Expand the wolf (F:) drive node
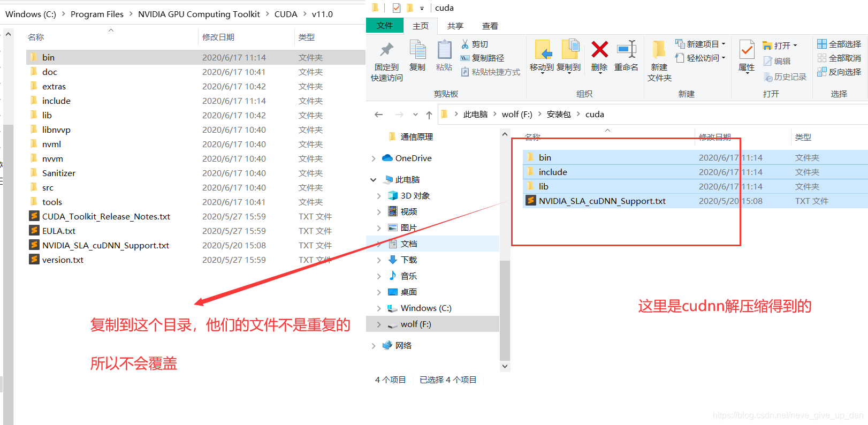868x425 pixels. pyautogui.click(x=379, y=324)
